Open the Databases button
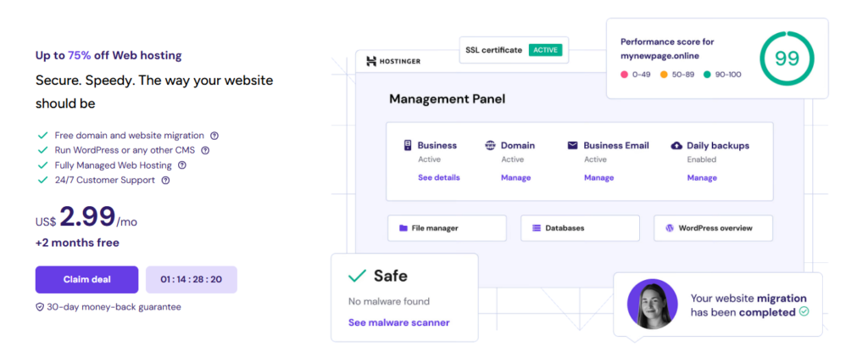Viewport: 868px width, 352px height. click(580, 228)
